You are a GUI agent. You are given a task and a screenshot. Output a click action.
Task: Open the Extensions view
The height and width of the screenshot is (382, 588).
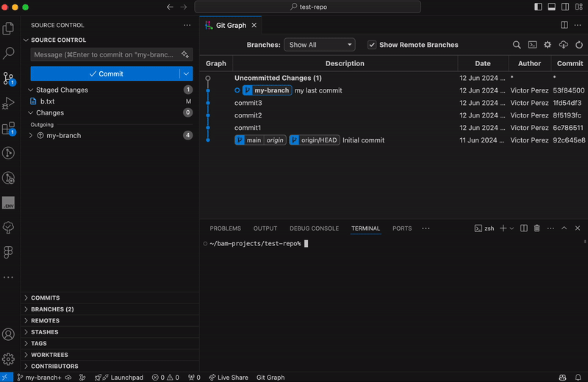9,129
